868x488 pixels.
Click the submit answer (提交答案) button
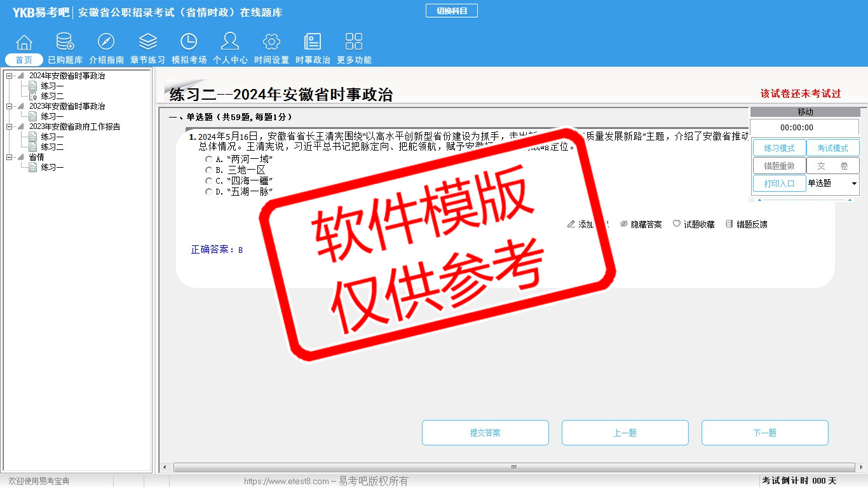coord(485,433)
